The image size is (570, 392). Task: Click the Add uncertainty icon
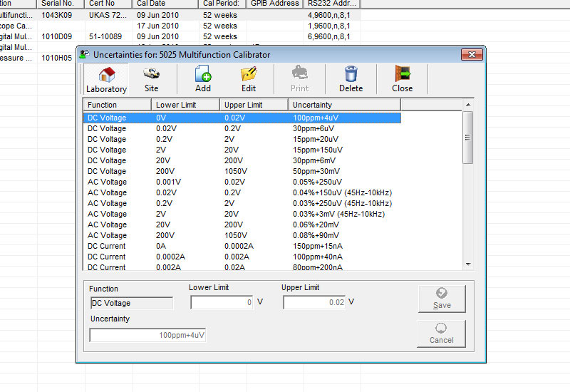(x=203, y=74)
